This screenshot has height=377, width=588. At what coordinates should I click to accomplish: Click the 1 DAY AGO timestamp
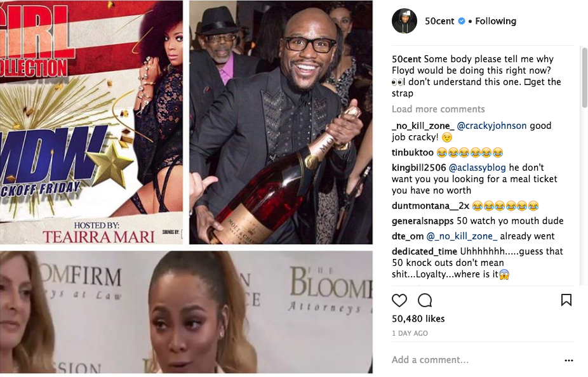click(410, 333)
